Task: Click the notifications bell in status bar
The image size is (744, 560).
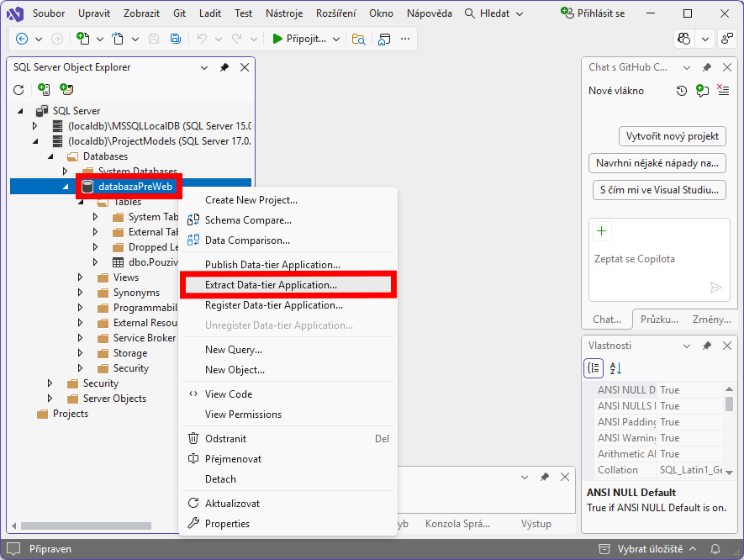Action: pos(715,549)
